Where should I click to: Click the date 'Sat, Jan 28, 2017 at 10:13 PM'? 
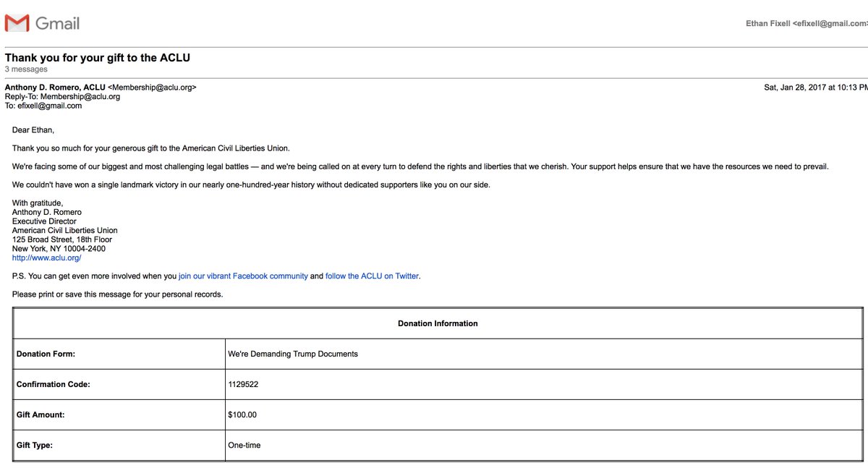(816, 88)
